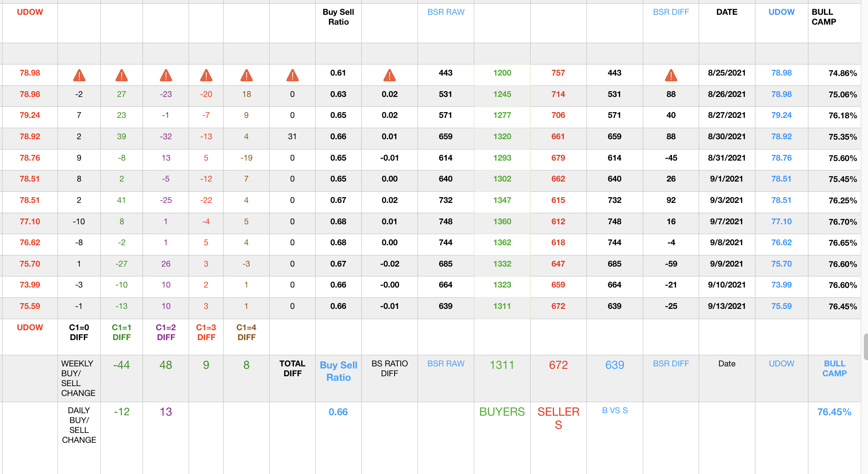The image size is (868, 474).
Task: Click the warning icon in the C1=4 column
Action: (x=246, y=75)
